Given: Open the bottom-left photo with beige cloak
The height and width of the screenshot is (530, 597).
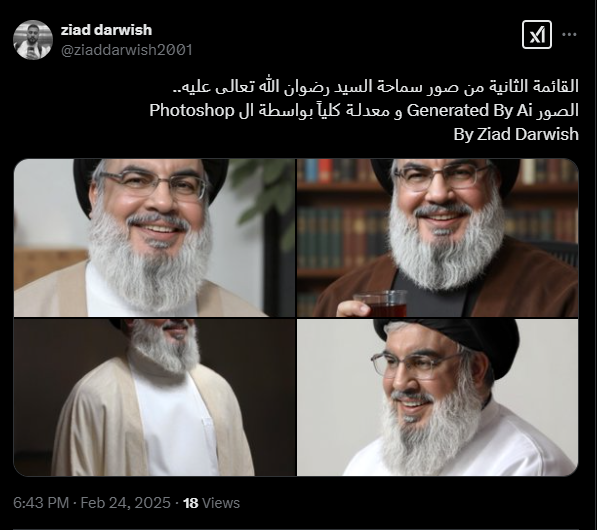Looking at the screenshot, I should (154, 398).
